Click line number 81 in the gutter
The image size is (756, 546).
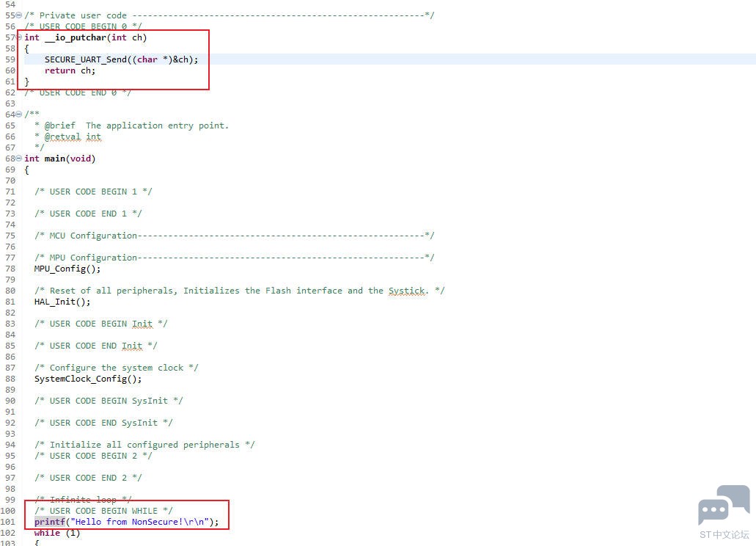pos(10,302)
